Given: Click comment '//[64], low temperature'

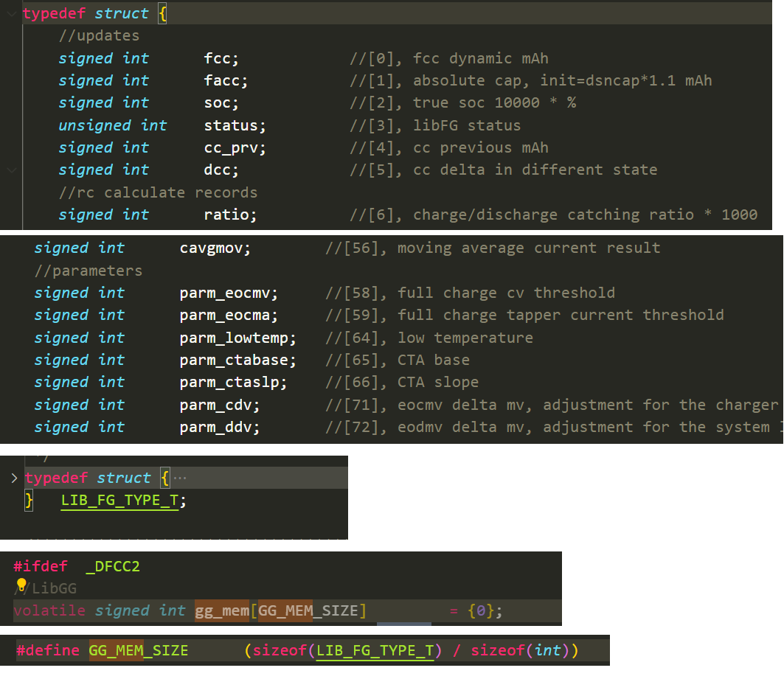Looking at the screenshot, I should pos(429,338).
